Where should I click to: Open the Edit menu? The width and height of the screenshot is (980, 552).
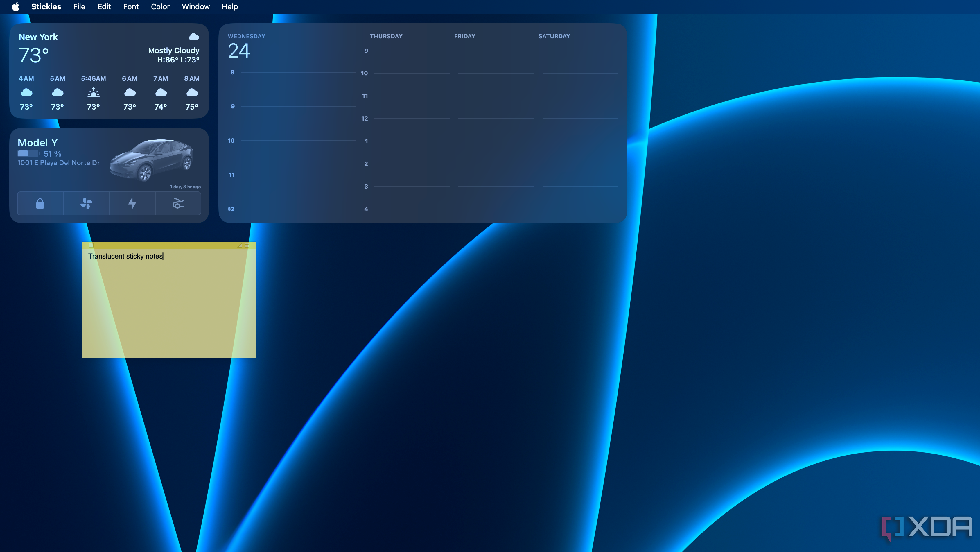coord(104,7)
